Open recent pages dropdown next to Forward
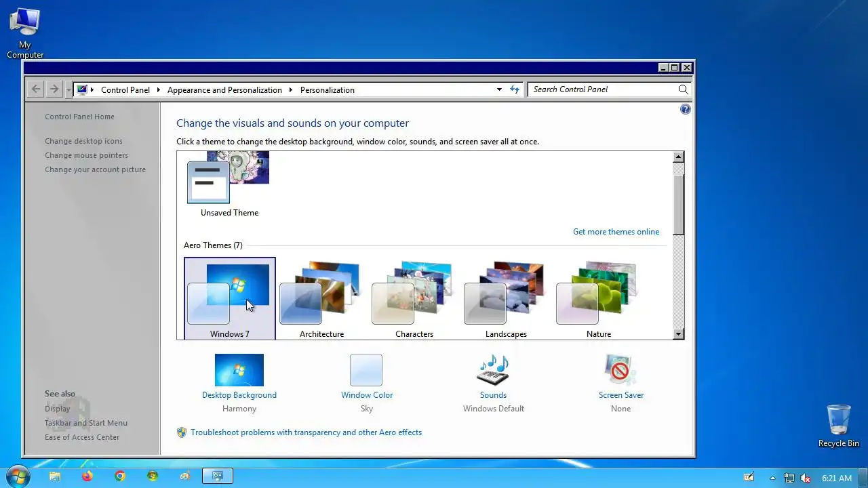Viewport: 868px width, 488px height. coord(68,89)
